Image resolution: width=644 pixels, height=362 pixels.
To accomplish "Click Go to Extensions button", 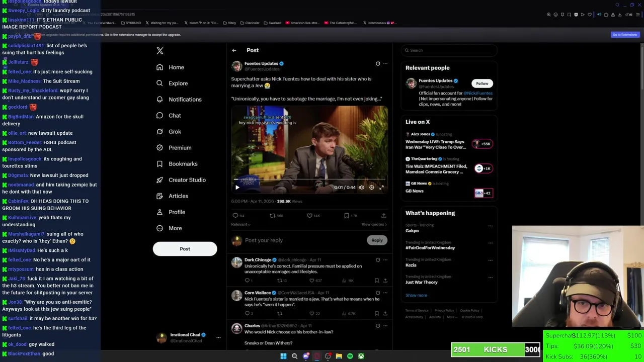I will (x=625, y=35).
